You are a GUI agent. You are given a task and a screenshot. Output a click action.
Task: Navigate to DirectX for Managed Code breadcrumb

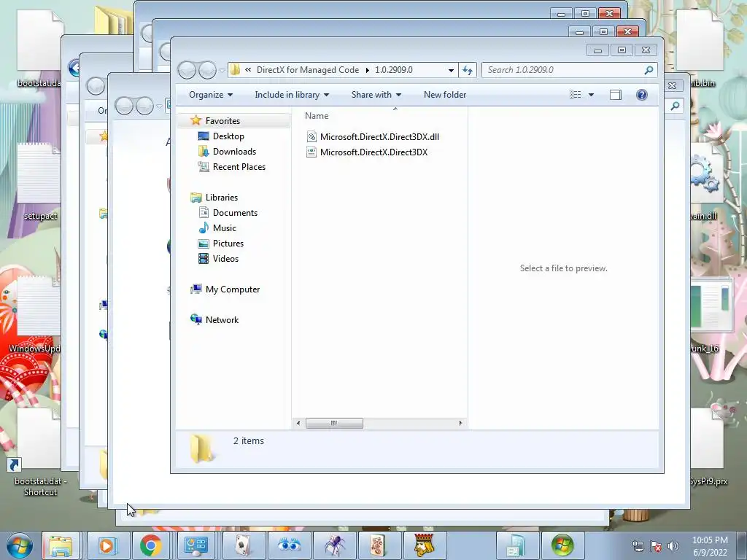pyautogui.click(x=308, y=70)
